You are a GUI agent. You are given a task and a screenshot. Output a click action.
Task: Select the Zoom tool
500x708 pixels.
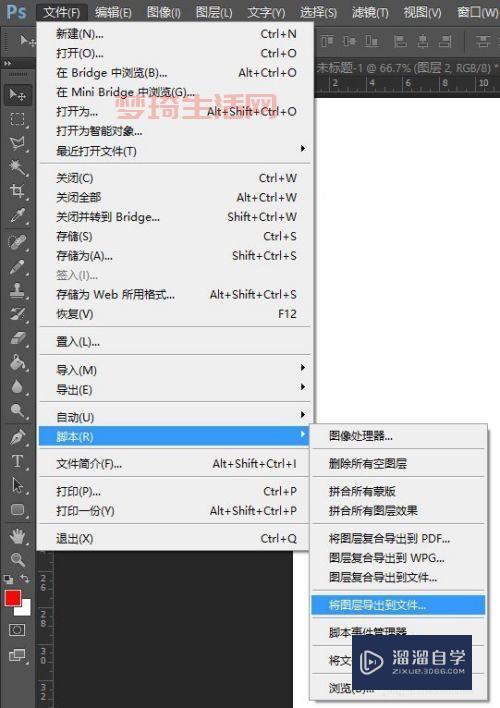[x=18, y=560]
